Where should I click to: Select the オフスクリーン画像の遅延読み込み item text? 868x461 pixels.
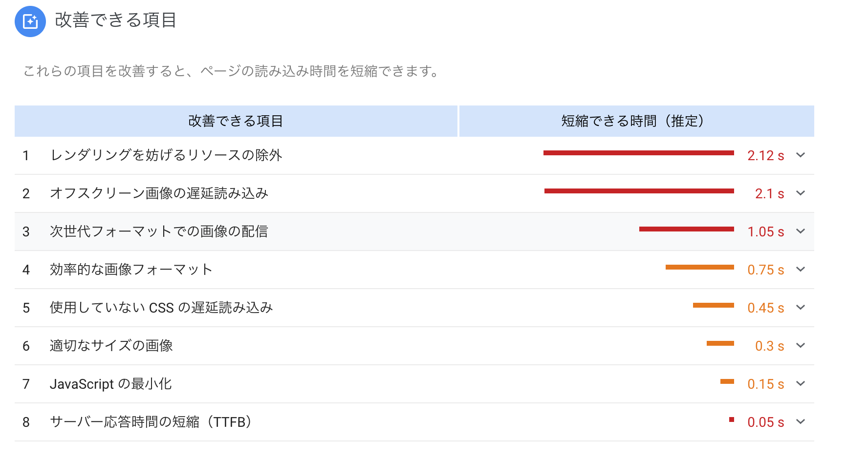159,193
